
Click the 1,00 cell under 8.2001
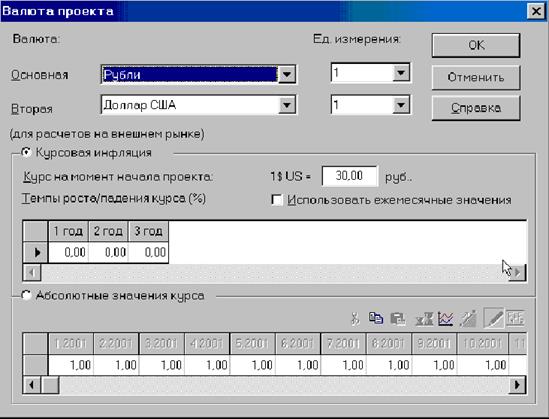pos(389,365)
